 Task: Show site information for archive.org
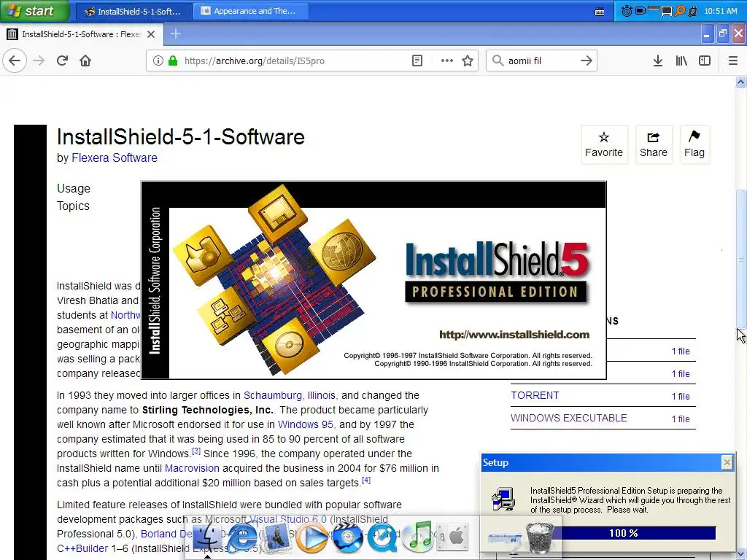point(158,61)
